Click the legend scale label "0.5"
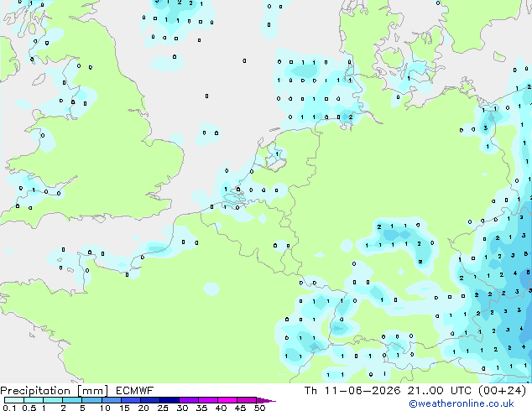The image size is (532, 411). (x=29, y=408)
